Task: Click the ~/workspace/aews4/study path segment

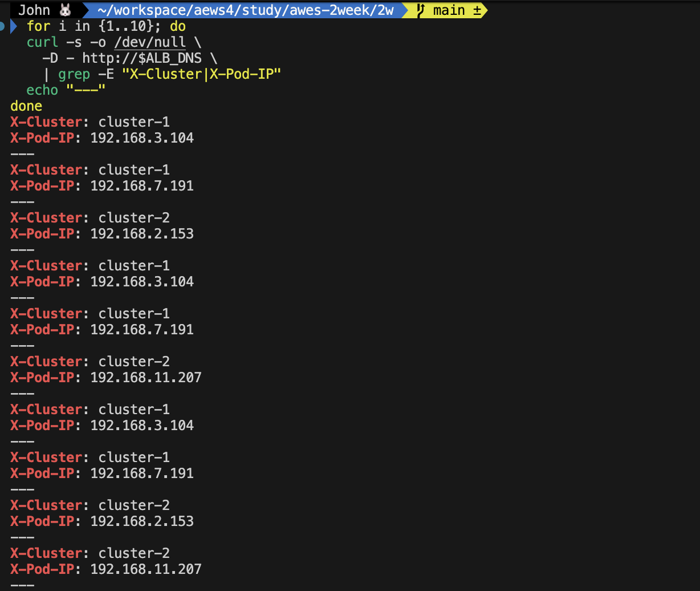Action: [246, 10]
